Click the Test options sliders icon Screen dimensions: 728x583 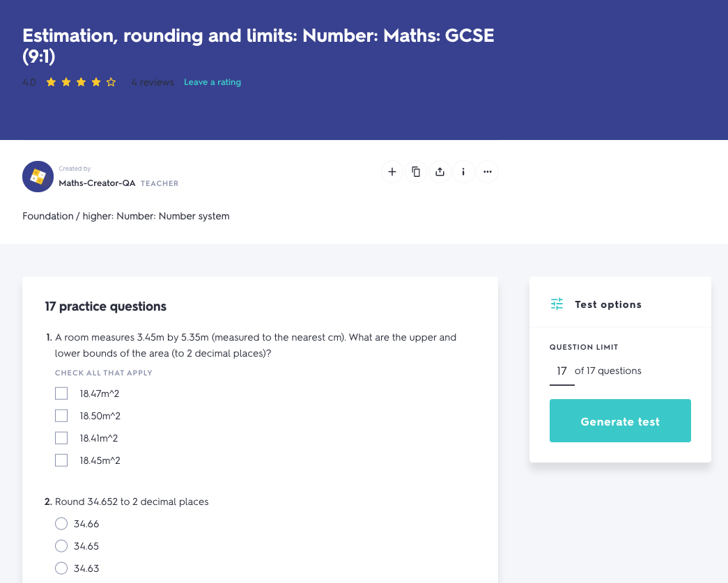coord(557,304)
